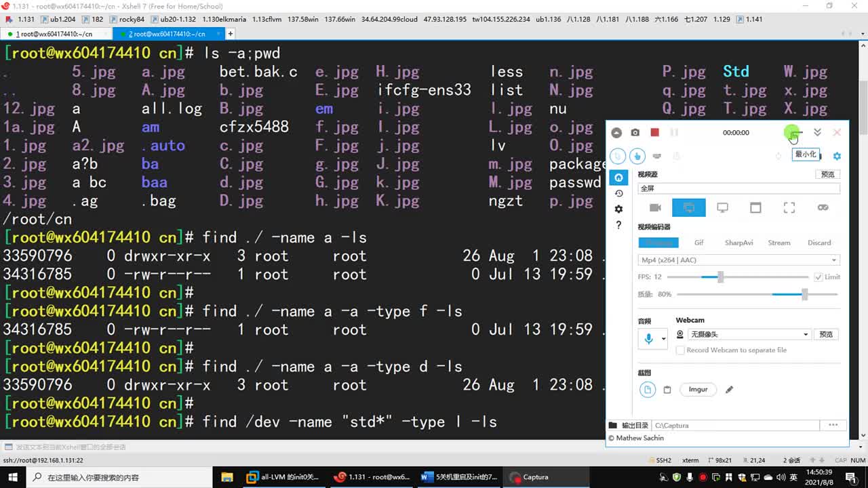Add a new Xshell session tab

tap(231, 34)
